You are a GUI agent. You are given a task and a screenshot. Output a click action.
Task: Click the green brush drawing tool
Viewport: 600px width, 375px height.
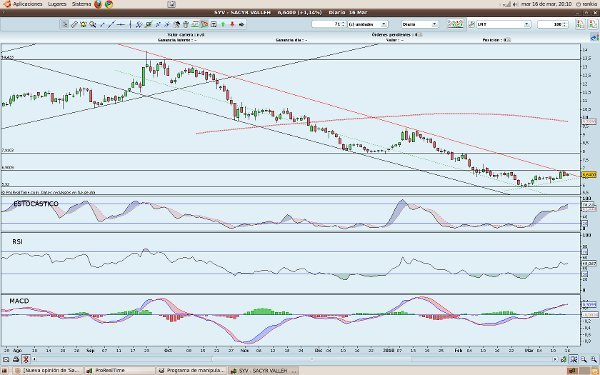(148, 24)
